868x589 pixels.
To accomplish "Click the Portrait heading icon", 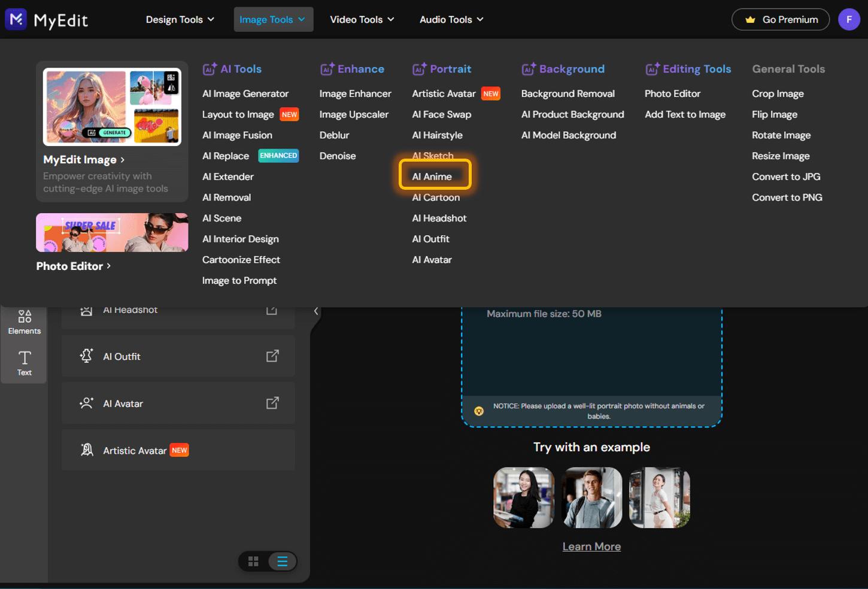I will [x=419, y=69].
